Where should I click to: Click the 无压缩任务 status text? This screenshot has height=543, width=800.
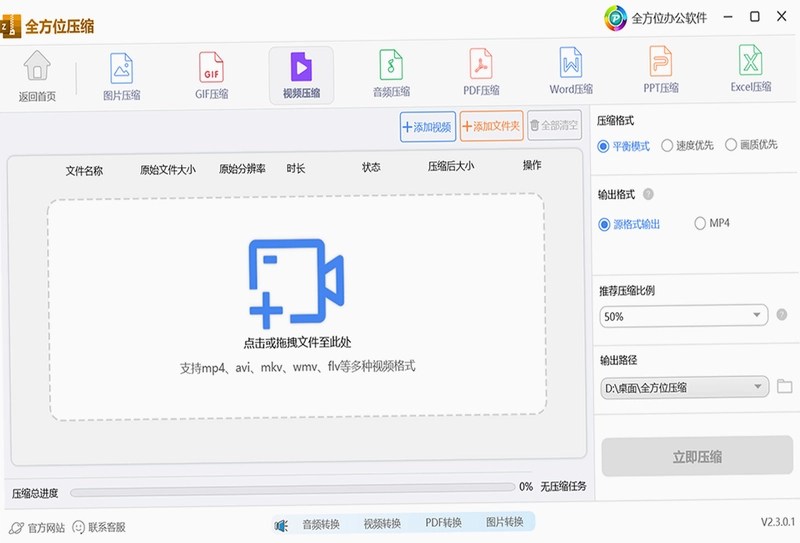(x=563, y=486)
